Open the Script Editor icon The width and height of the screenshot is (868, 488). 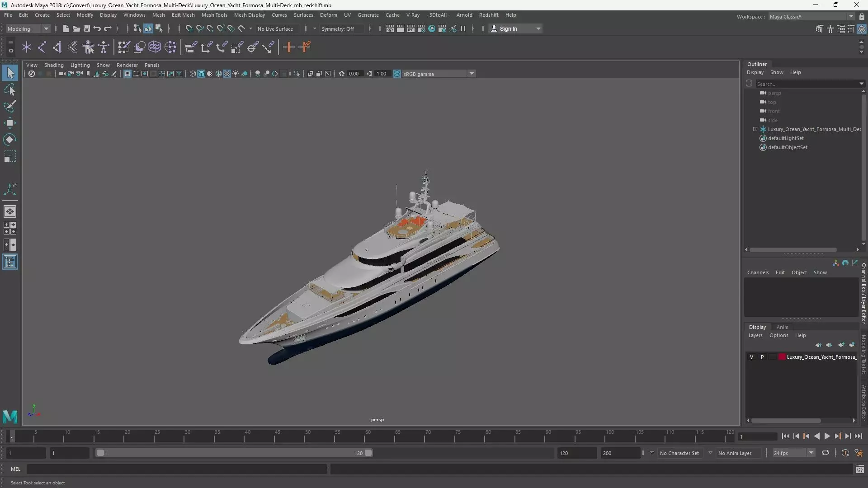tap(859, 469)
